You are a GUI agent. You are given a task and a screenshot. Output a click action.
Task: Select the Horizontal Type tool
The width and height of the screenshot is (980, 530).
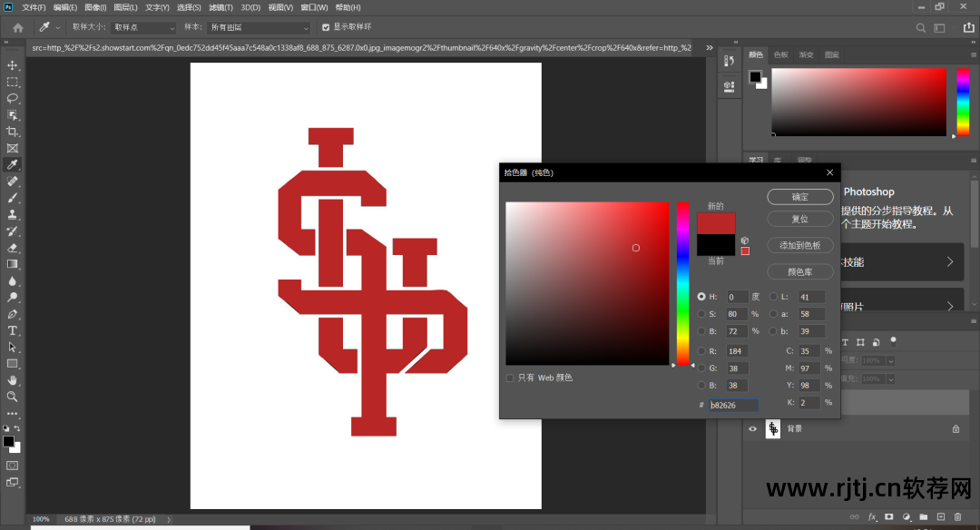12,330
